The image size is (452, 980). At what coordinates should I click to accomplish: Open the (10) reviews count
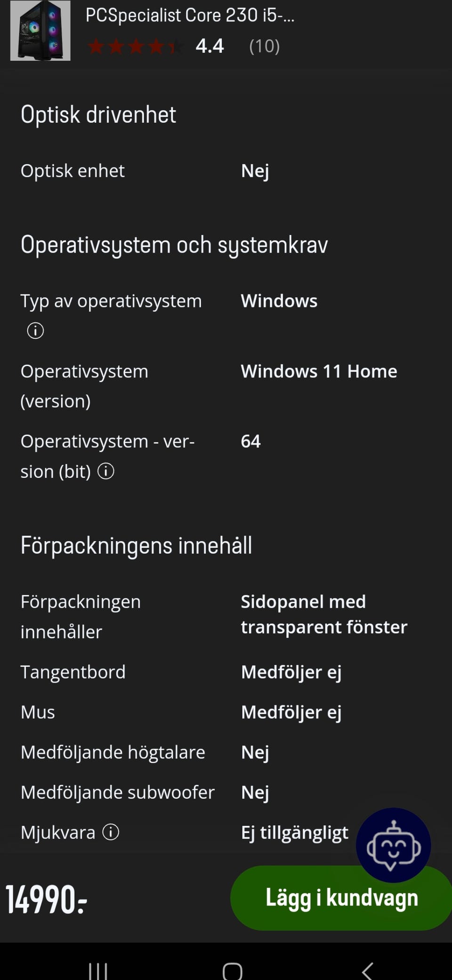tap(264, 46)
